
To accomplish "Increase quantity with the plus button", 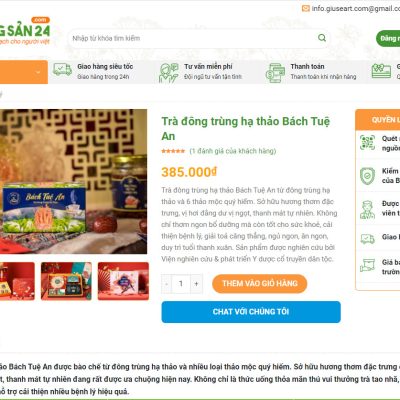I will coord(196,284).
